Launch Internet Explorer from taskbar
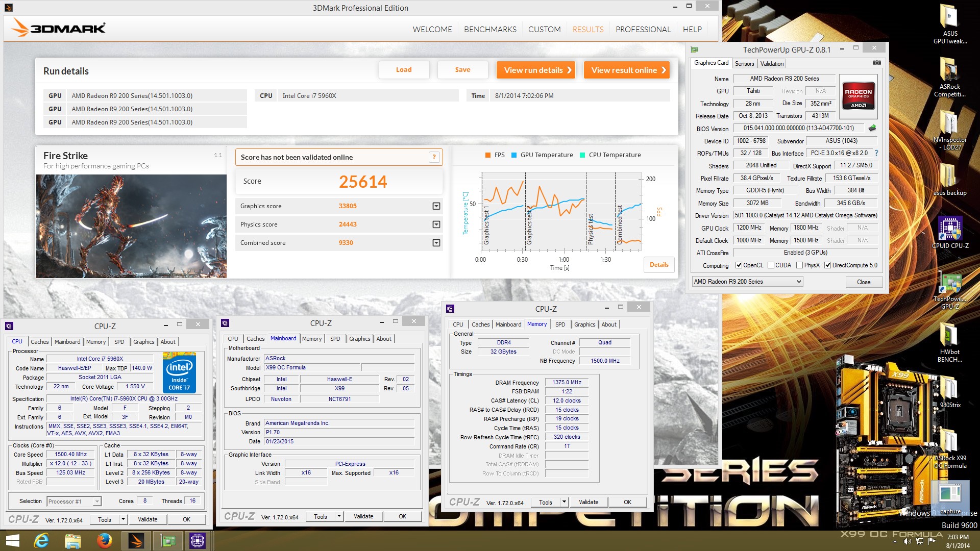 pyautogui.click(x=41, y=541)
